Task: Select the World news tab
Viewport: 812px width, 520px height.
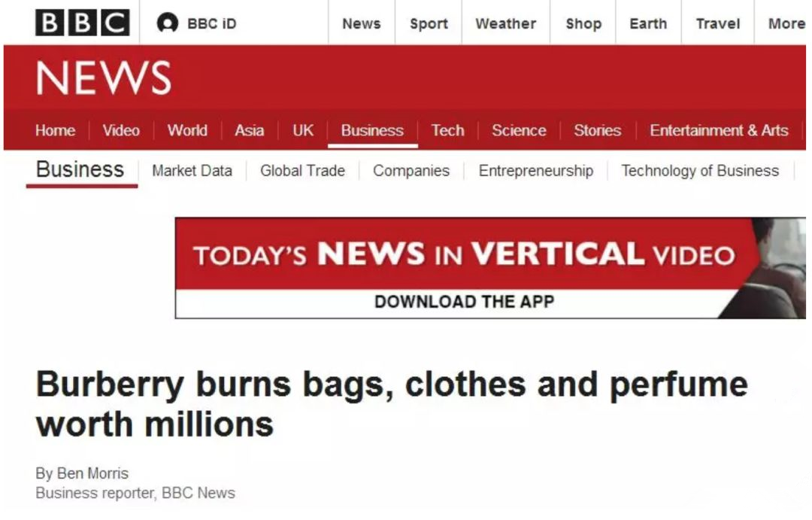Action: (187, 130)
